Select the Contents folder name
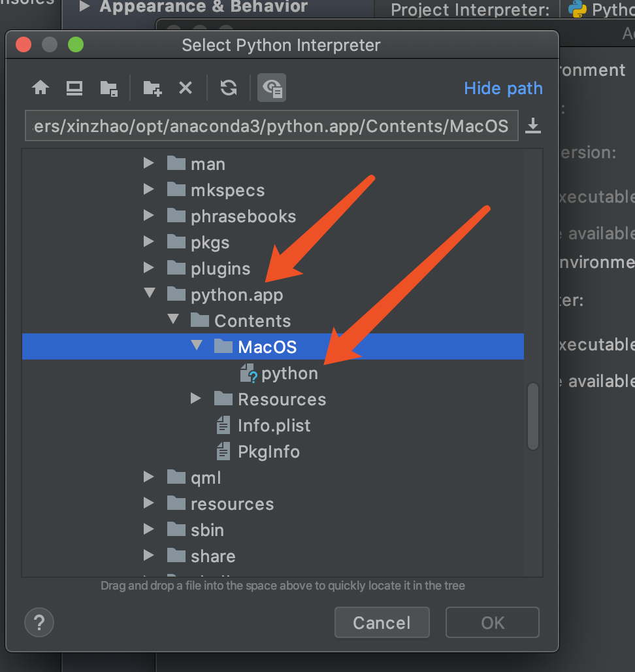Image resolution: width=635 pixels, height=672 pixels. [253, 321]
